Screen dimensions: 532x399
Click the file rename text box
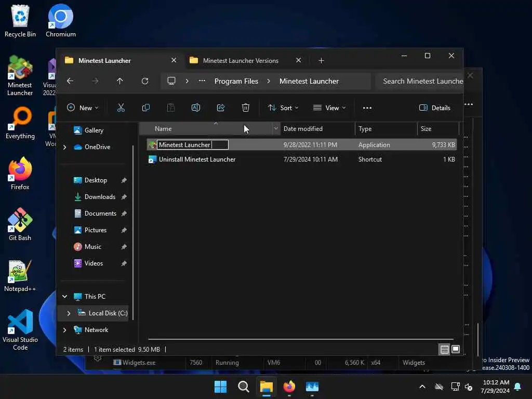[x=192, y=145]
